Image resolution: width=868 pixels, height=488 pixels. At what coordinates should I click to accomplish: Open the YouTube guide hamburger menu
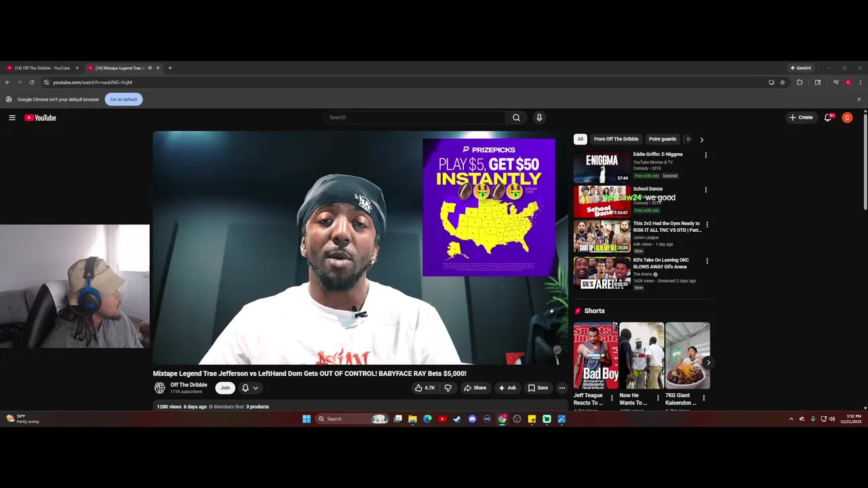click(x=12, y=117)
